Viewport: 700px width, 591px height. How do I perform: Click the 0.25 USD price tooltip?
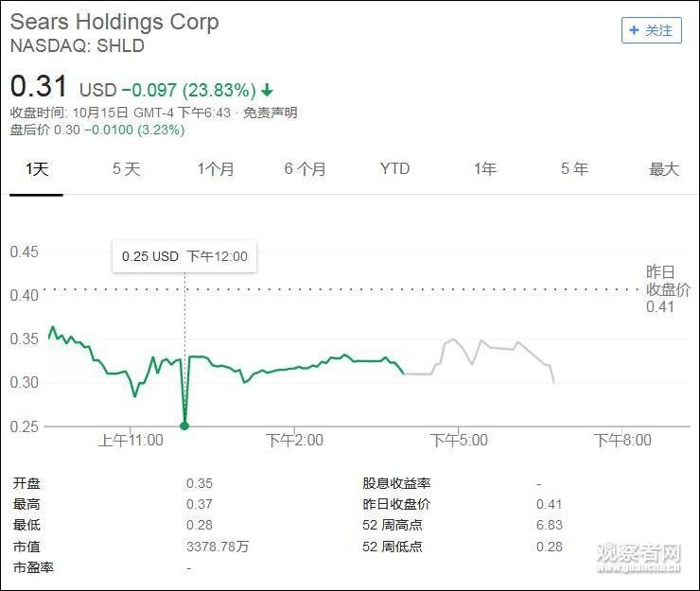tap(184, 256)
